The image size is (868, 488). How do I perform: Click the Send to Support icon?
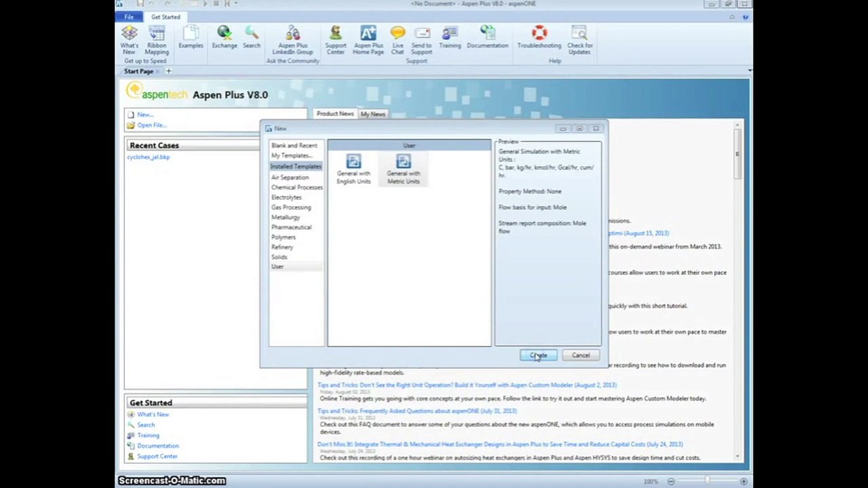pyautogui.click(x=421, y=40)
